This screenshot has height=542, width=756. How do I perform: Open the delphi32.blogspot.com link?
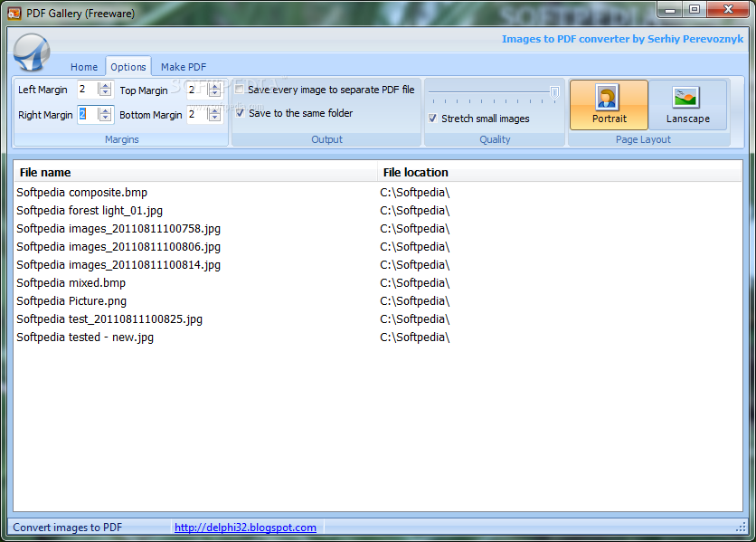point(245,528)
